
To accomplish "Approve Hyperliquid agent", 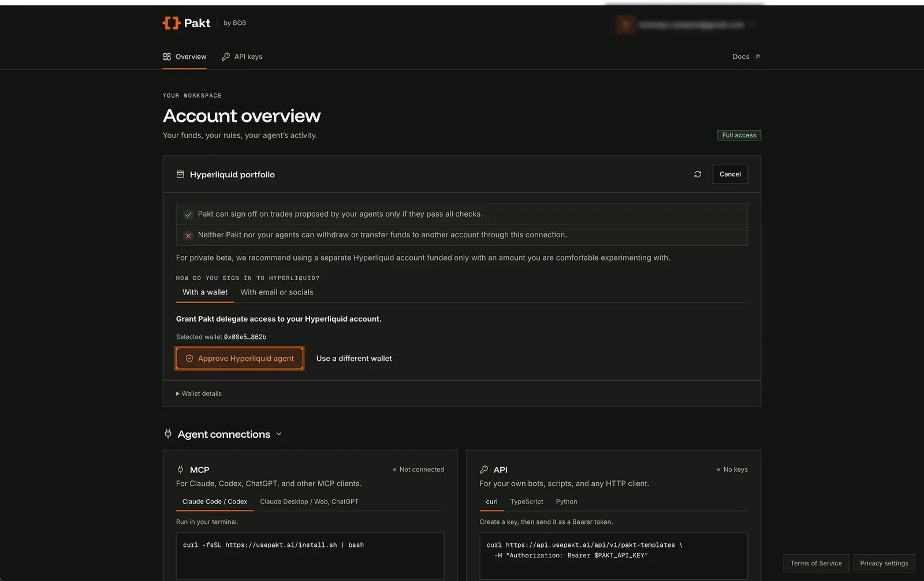I will point(240,359).
